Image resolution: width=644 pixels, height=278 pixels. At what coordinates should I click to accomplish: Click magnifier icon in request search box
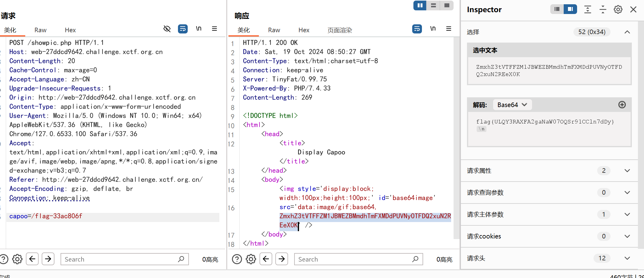tap(181, 259)
